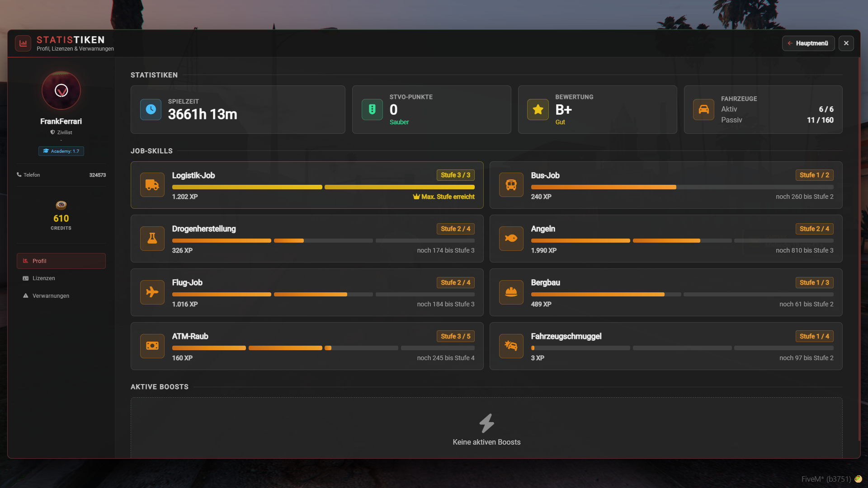Click the Logistik-Job progress bar
Image resolution: width=868 pixels, height=488 pixels.
click(323, 187)
